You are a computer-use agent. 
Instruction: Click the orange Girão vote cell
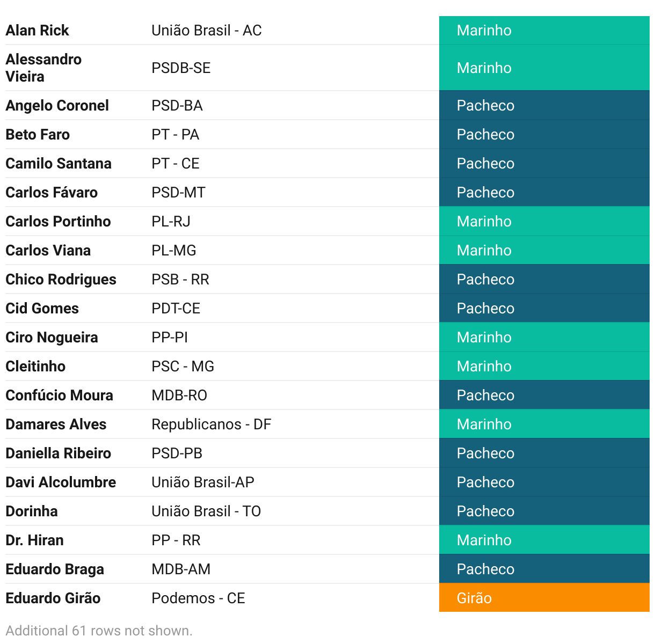coord(544,598)
